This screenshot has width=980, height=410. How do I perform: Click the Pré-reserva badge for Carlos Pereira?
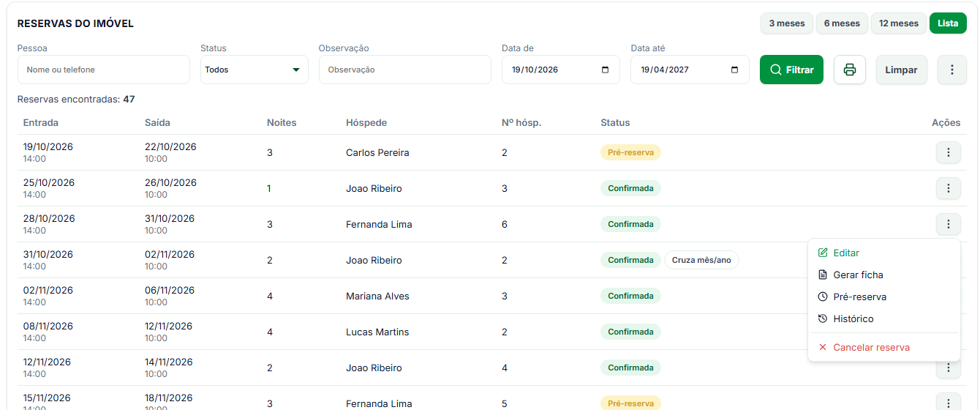[630, 152]
